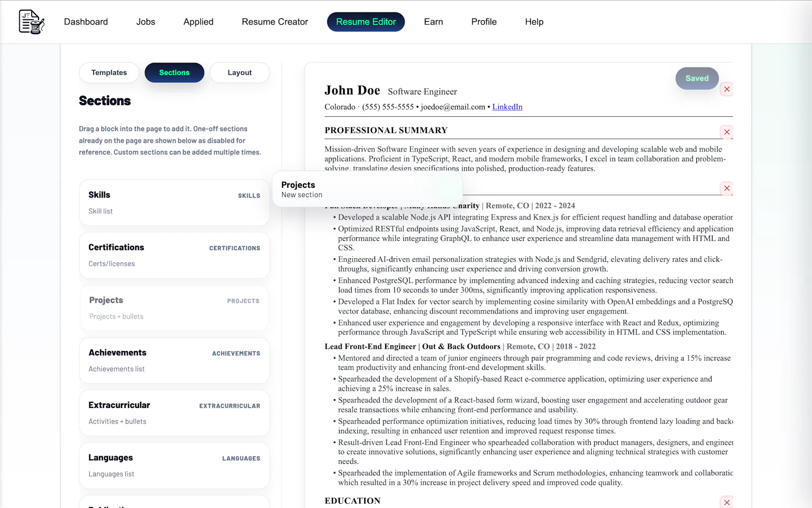Click the Software Engineer title text
The height and width of the screenshot is (508, 812).
422,91
